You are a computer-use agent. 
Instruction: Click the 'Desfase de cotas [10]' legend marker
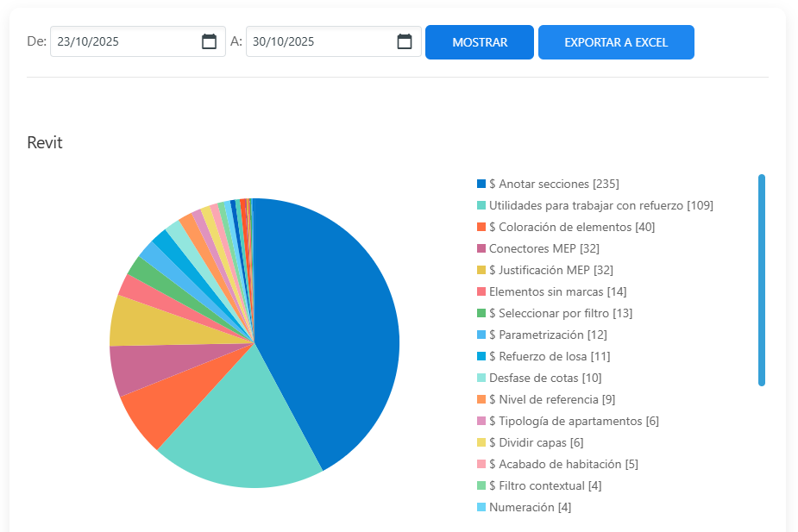tap(481, 378)
